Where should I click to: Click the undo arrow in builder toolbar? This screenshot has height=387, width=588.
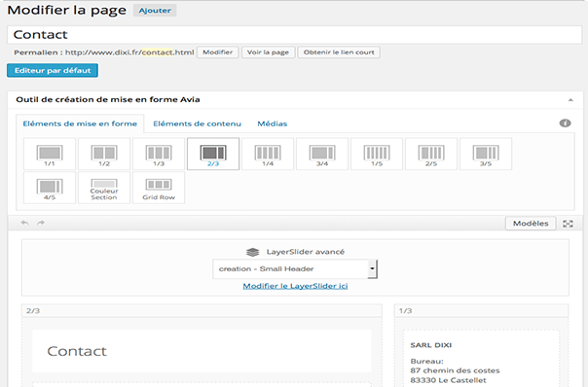(24, 223)
